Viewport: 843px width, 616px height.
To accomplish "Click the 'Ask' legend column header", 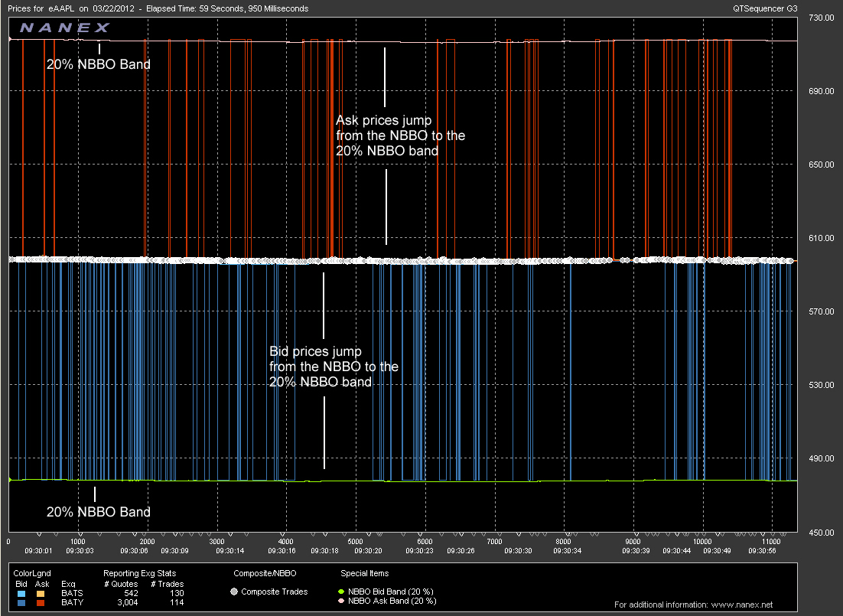I will pos(42,585).
